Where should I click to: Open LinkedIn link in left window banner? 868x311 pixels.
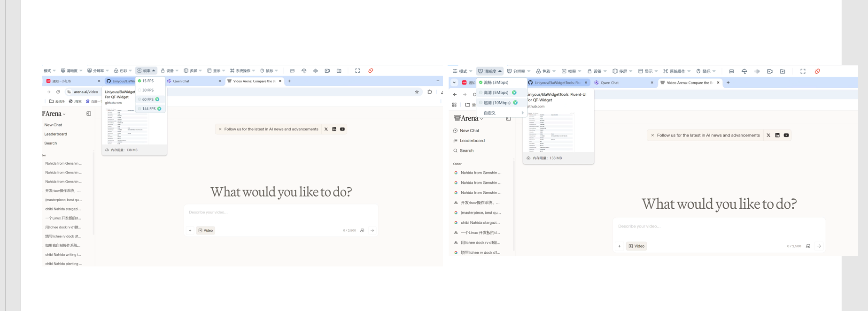(334, 129)
